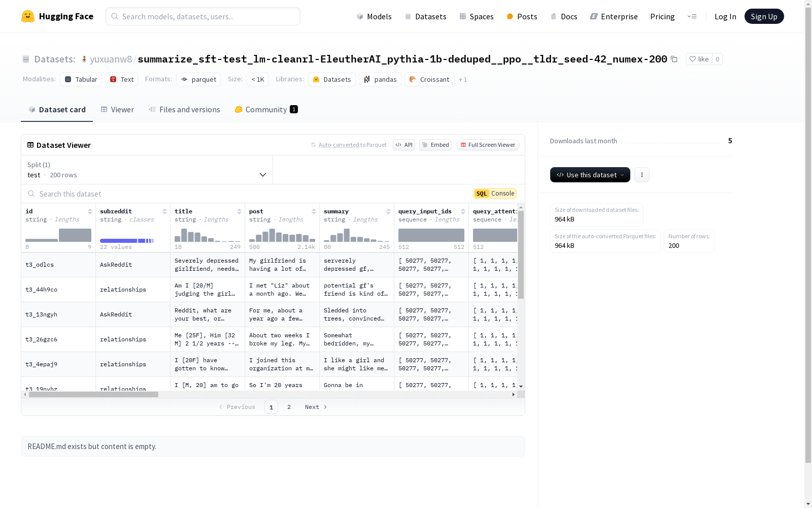Go to page 2 of results
The image size is (812, 508).
pos(289,407)
